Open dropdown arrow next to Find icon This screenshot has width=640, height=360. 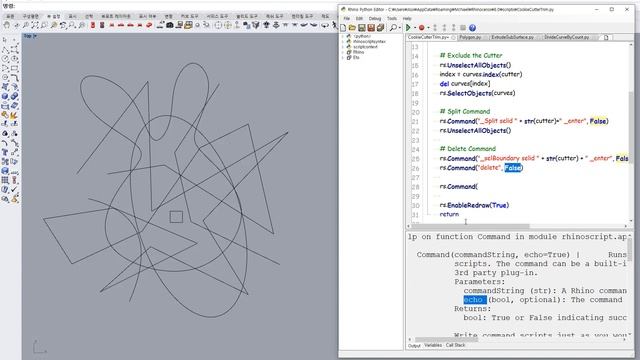pyautogui.click(x=399, y=28)
